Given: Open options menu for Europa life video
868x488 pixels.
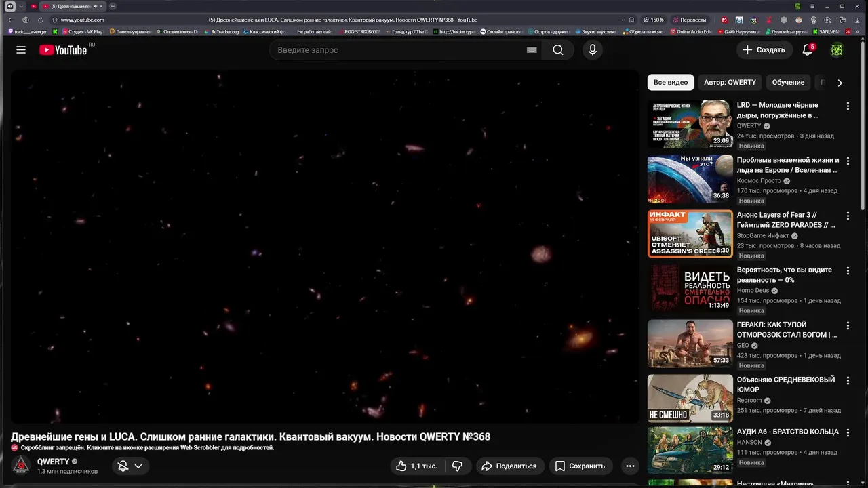Looking at the screenshot, I should (x=847, y=161).
